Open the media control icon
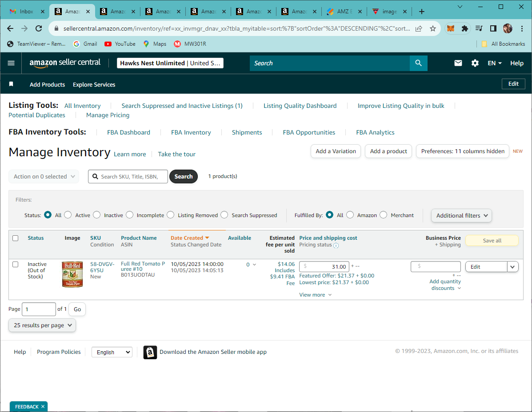The image size is (532, 412). click(x=479, y=28)
